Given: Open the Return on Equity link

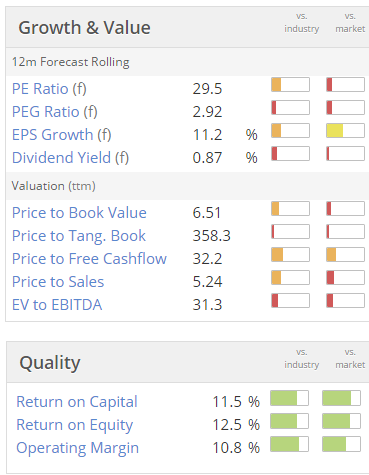Looking at the screenshot, I should pos(75,425).
